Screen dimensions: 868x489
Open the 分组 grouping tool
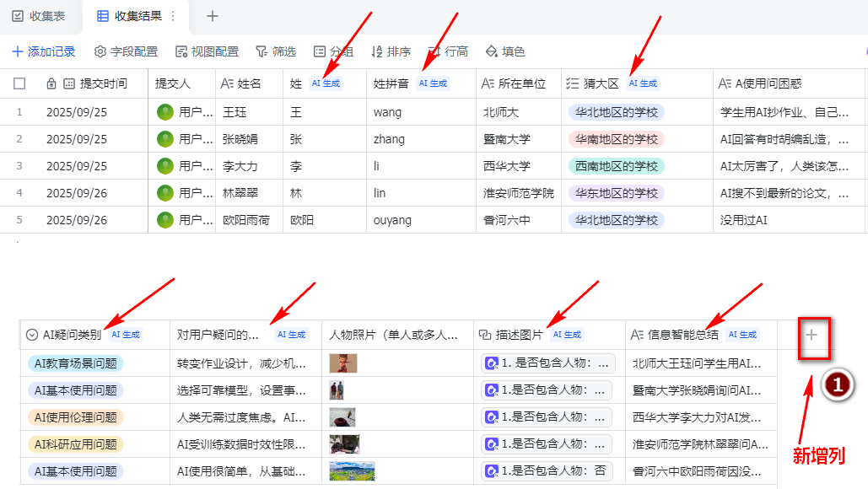[334, 51]
